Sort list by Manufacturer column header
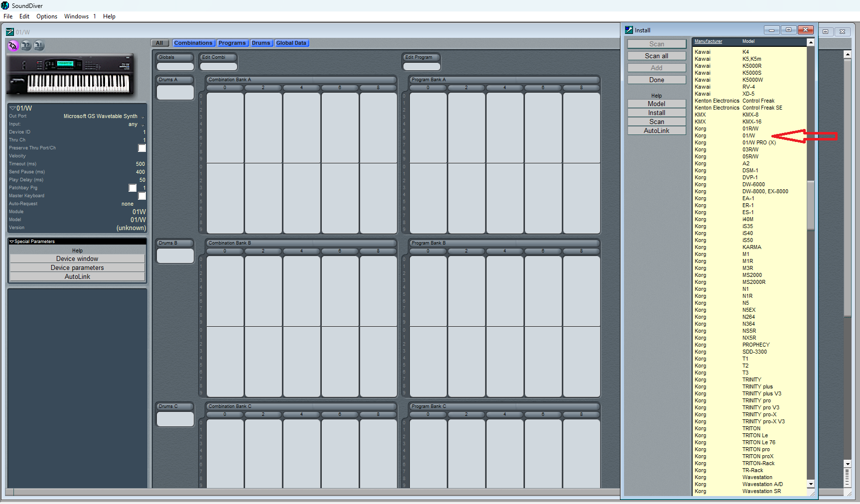This screenshot has width=860, height=504. coord(708,41)
